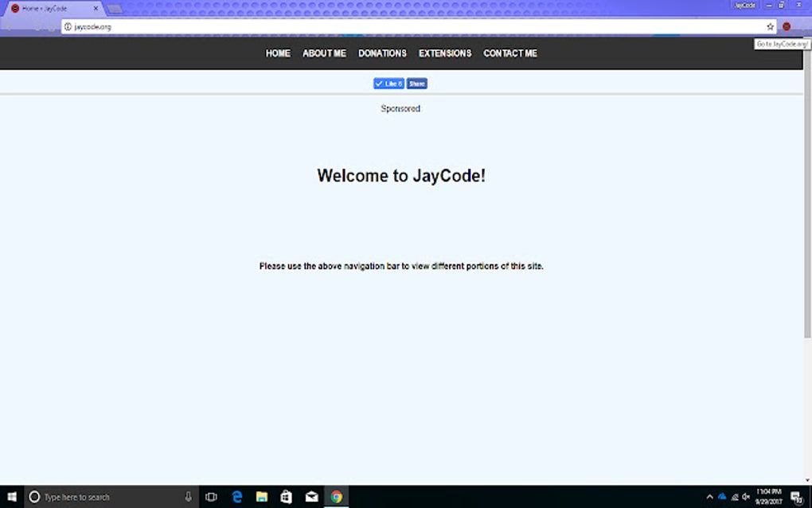Click the red extension icon beside the address bar
This screenshot has height=508, width=812.
tap(785, 25)
